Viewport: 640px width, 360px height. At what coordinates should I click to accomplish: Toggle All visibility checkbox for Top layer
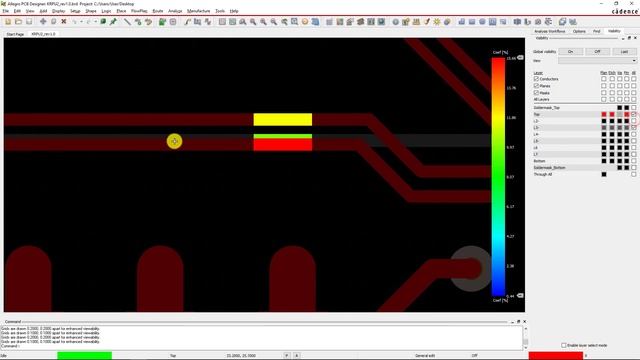point(633,115)
